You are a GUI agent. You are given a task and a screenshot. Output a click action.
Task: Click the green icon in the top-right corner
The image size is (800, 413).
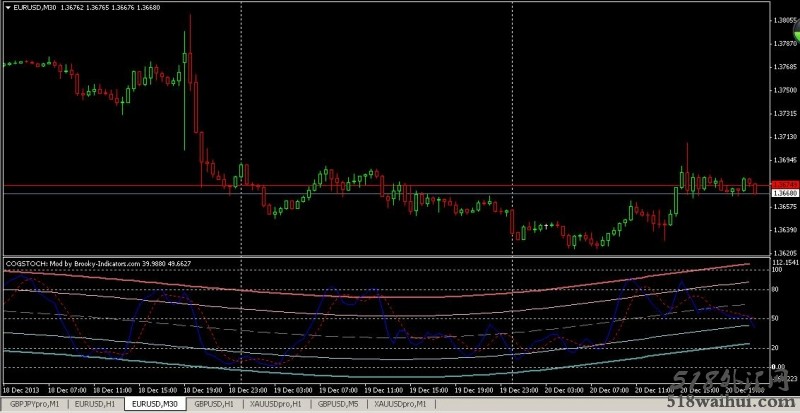[792, 37]
